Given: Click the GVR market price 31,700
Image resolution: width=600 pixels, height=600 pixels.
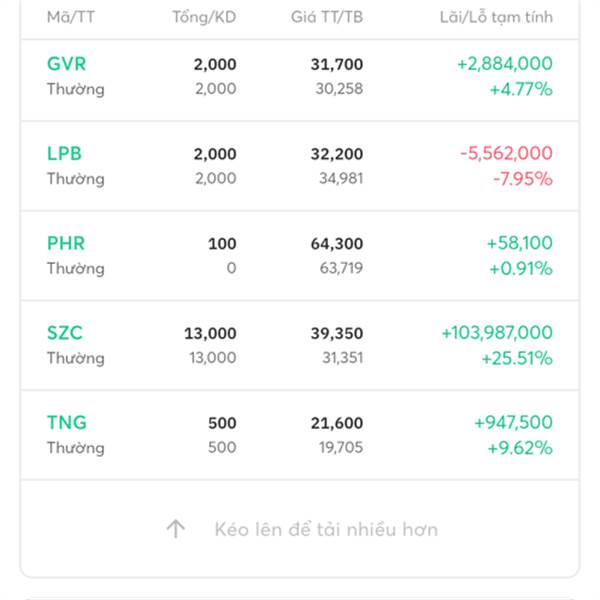Looking at the screenshot, I should (x=337, y=64).
